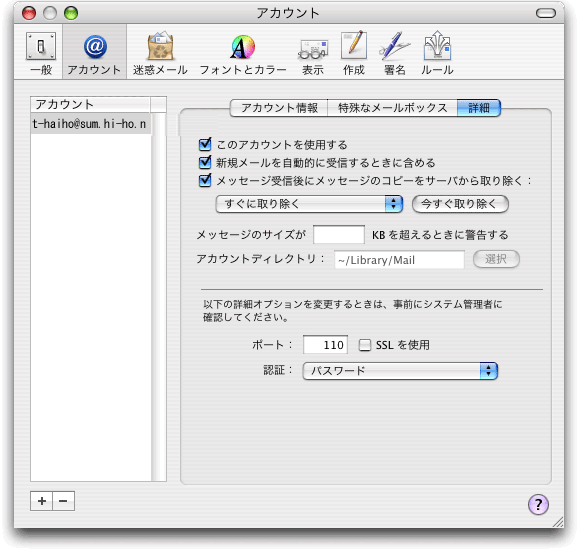578x551 pixels.
Task: Click the ポート port number field
Action: tap(325, 345)
